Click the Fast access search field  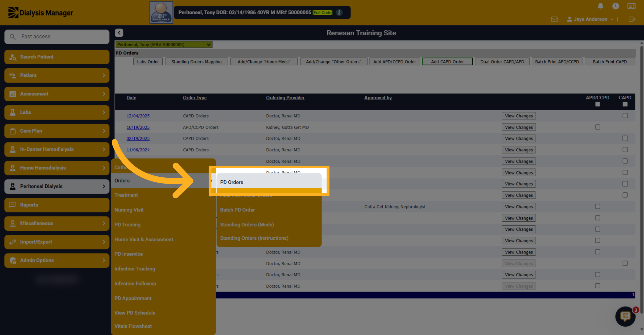pos(57,37)
